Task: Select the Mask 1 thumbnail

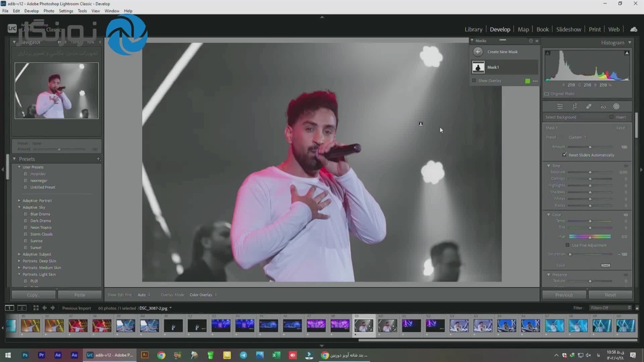Action: 478,67
